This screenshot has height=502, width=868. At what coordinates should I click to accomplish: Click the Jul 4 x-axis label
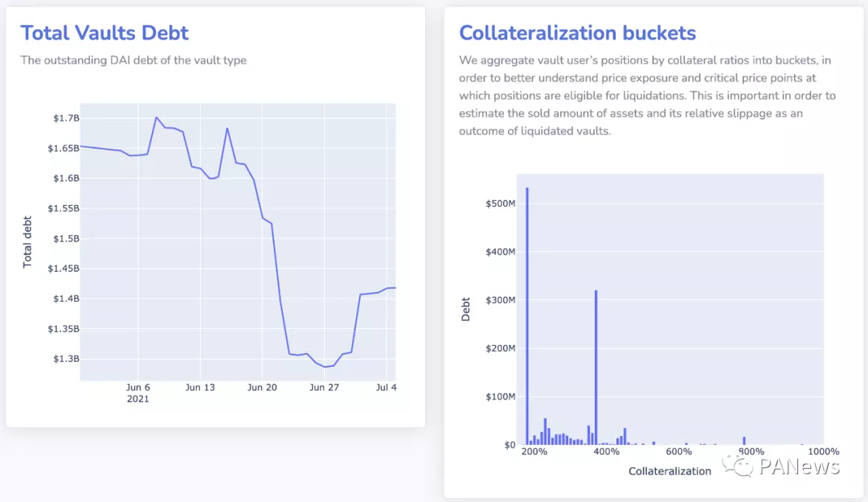387,388
